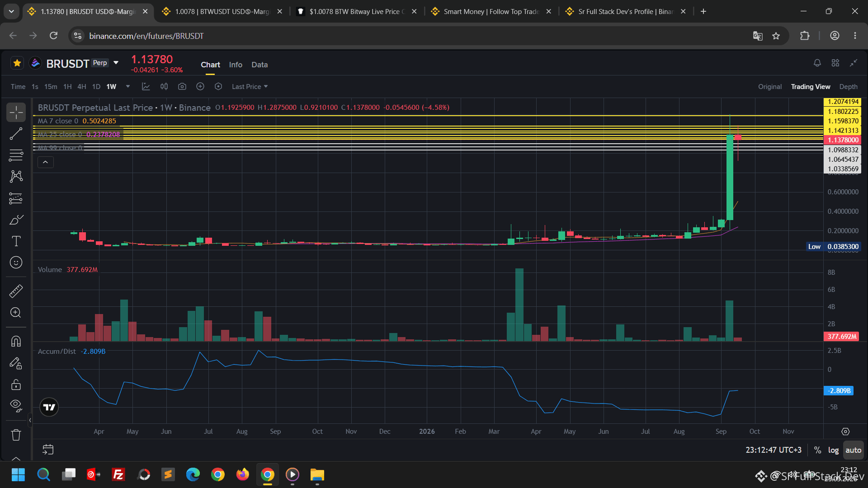Toggle log scale on chart
868x488 pixels.
833,450
